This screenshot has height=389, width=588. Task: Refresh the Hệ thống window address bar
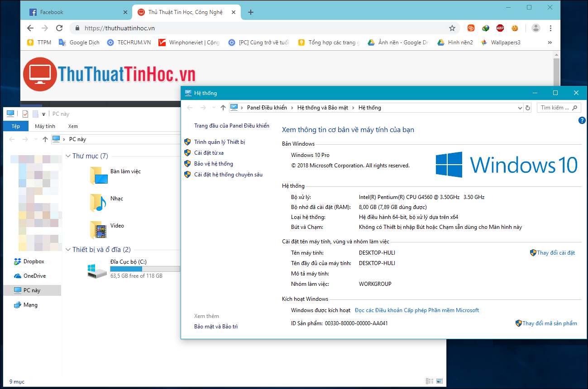point(528,108)
